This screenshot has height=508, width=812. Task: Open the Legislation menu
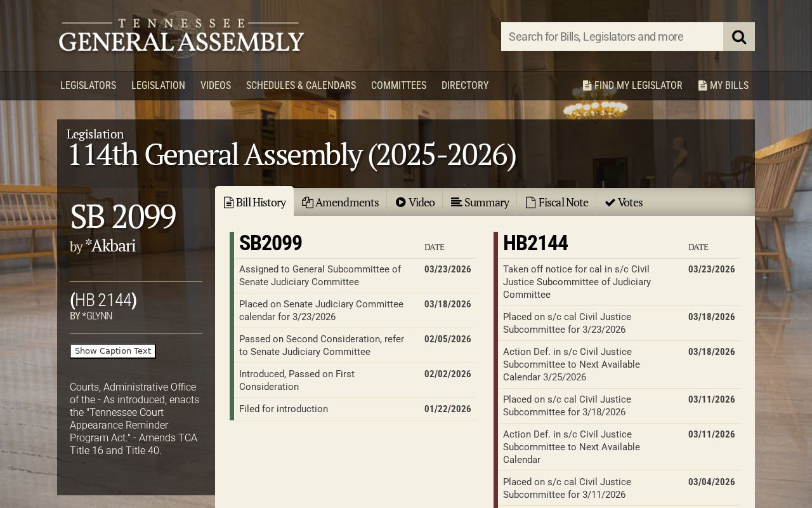pos(158,85)
